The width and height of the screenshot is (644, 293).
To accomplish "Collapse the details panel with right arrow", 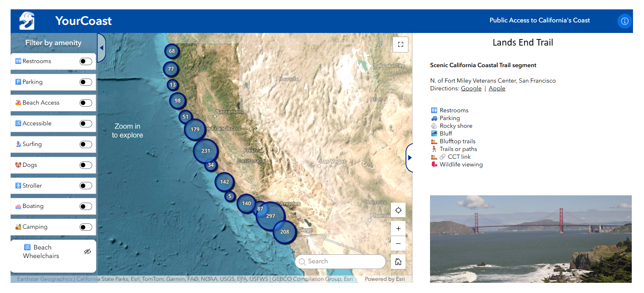I will click(x=410, y=158).
